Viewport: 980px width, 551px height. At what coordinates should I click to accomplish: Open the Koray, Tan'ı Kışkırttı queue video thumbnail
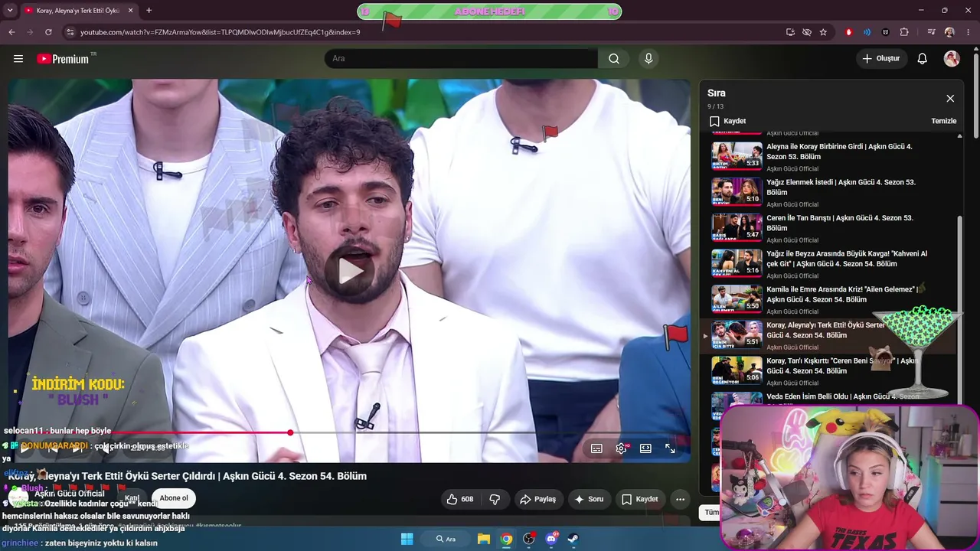737,370
